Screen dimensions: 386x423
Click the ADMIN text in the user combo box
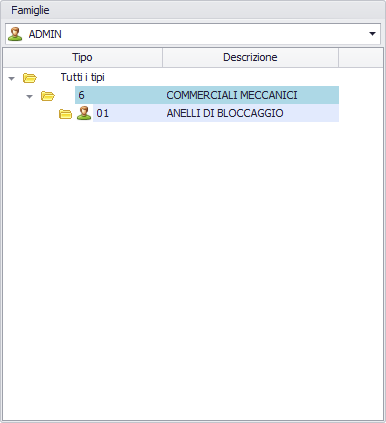click(45, 34)
